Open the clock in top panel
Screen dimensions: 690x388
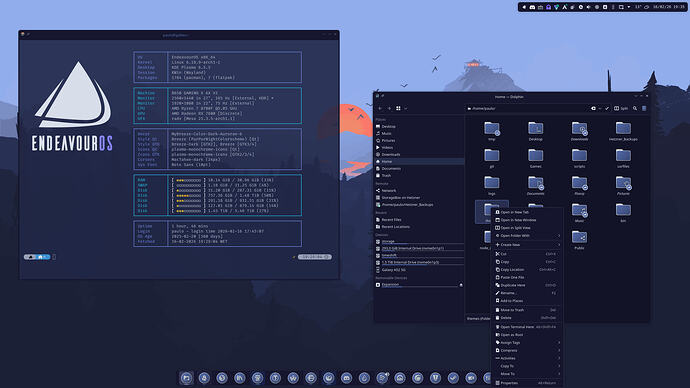tap(668, 7)
